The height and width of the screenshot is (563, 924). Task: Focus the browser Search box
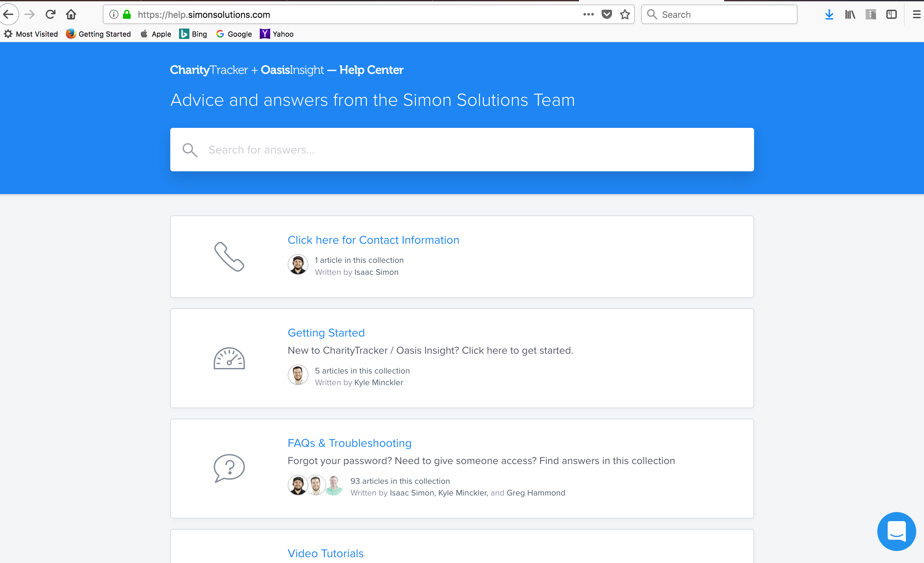[x=719, y=15]
